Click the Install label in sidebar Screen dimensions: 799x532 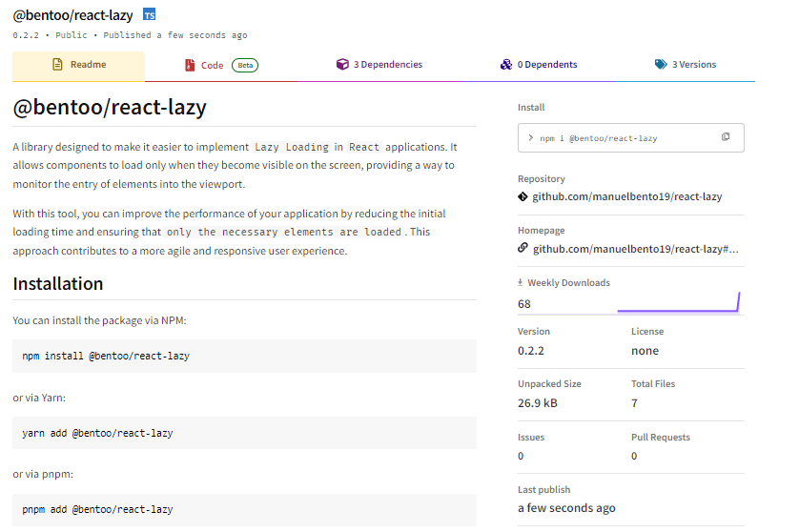[x=531, y=108]
